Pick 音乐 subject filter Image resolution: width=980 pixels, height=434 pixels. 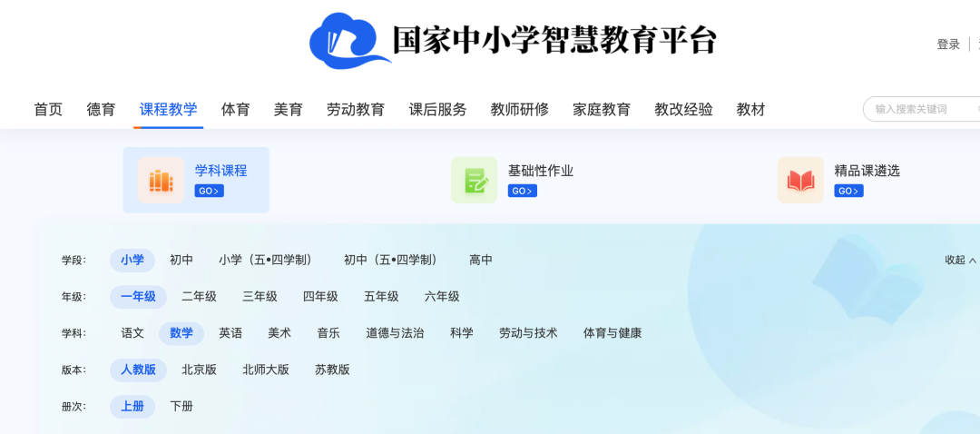pos(328,333)
